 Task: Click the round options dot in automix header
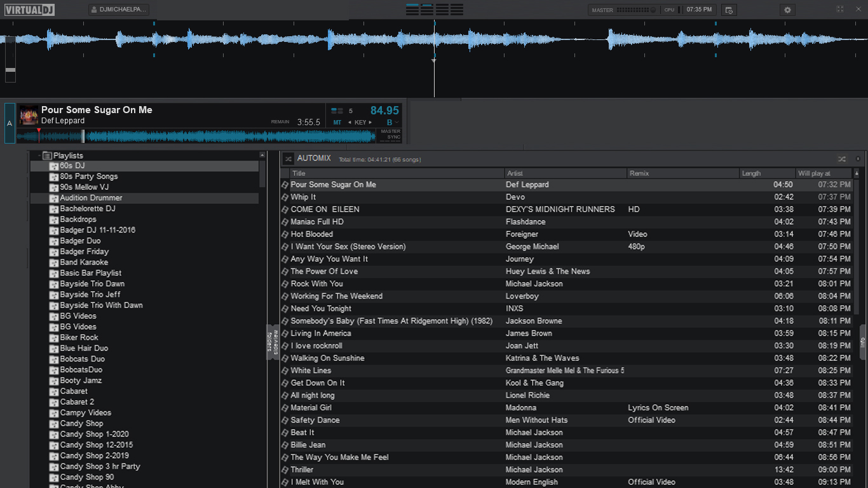[858, 159]
